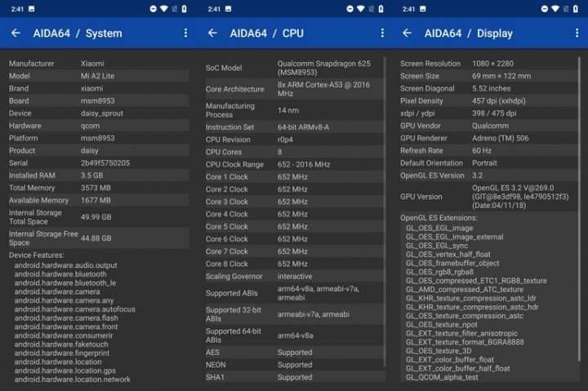Tap the Refresh Rate row
Image resolution: width=588 pixels, height=391 pixels.
pos(488,150)
